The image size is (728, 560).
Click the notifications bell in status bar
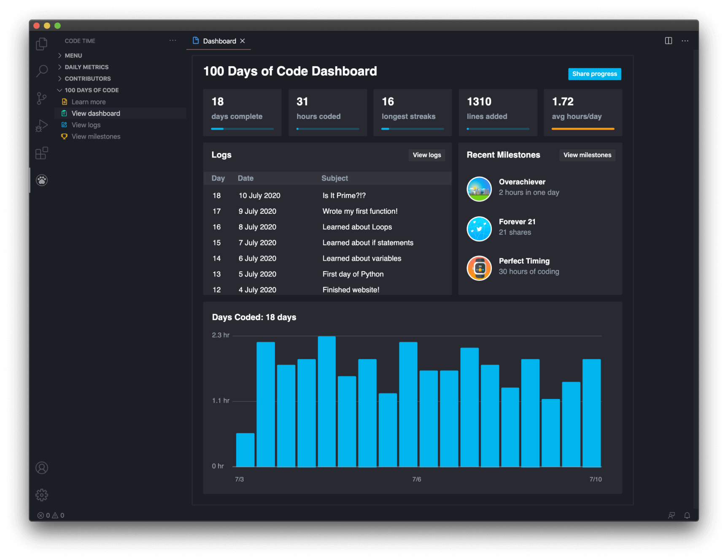tap(687, 515)
